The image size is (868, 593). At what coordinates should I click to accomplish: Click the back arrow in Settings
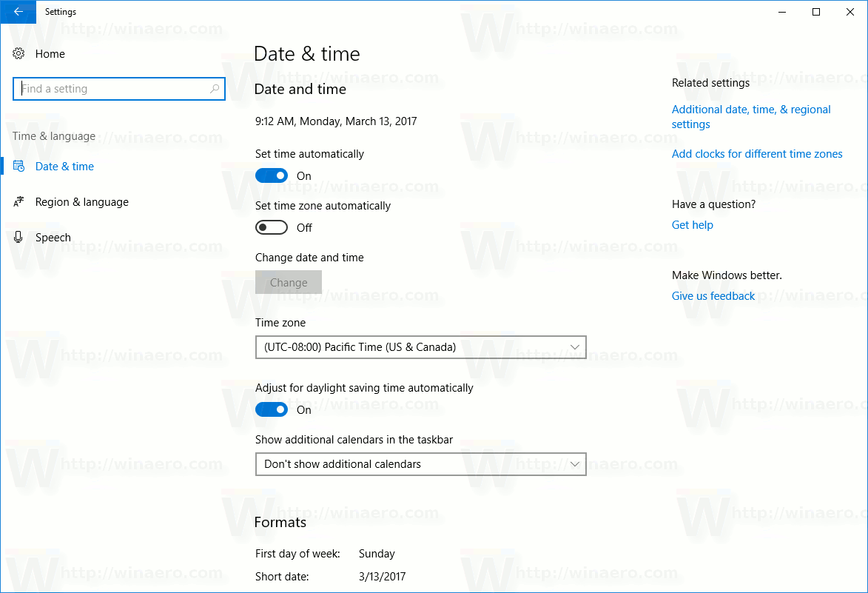point(18,12)
